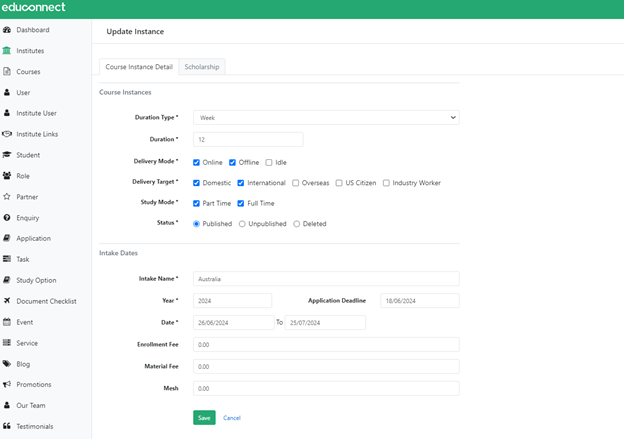Open Enquiry using its question icon

8,217
